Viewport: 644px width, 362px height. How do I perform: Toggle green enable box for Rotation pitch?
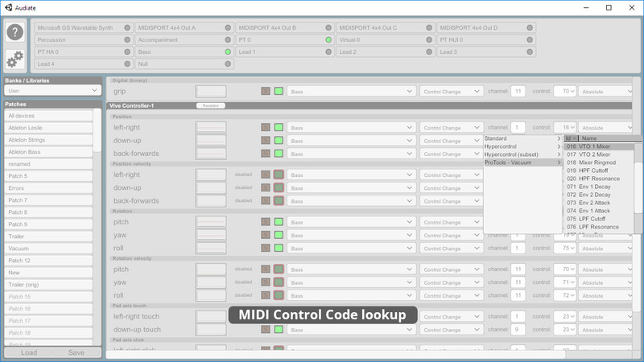pos(279,222)
